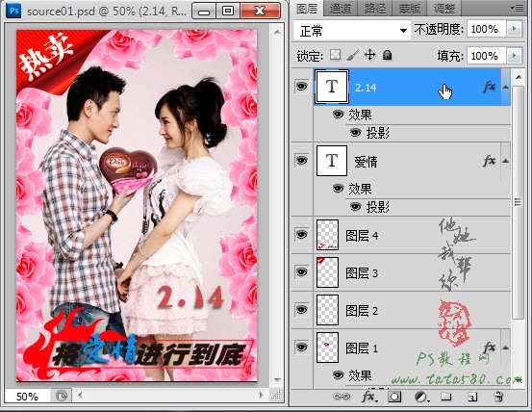The width and height of the screenshot is (532, 412).
Task: Switch to the 通道 tab
Action: [341, 9]
